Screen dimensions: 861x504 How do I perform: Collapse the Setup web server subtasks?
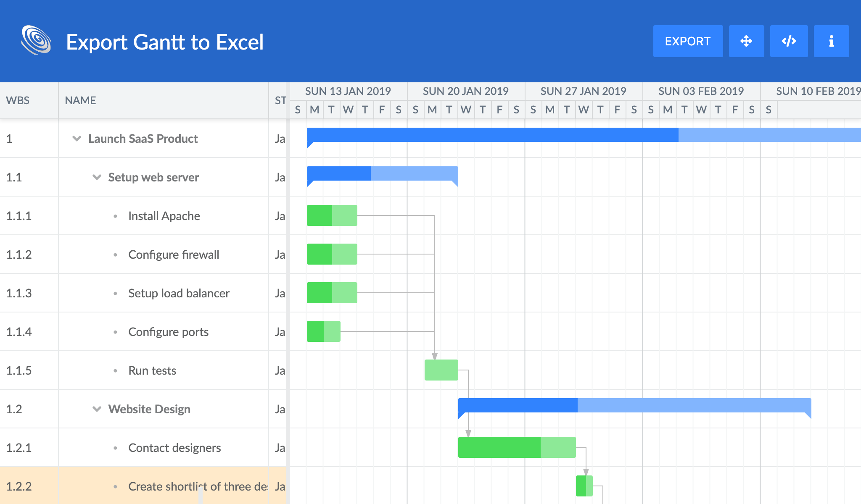click(x=96, y=177)
